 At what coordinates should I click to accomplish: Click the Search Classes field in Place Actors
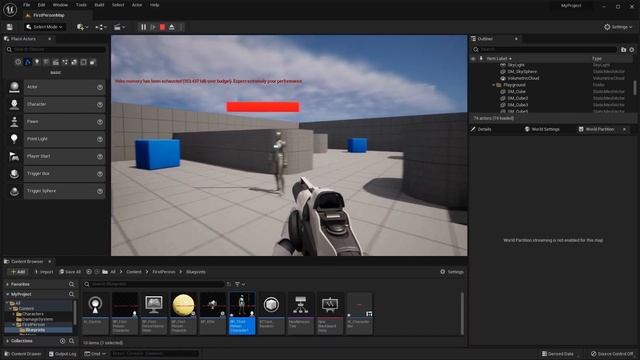pyautogui.click(x=55, y=49)
